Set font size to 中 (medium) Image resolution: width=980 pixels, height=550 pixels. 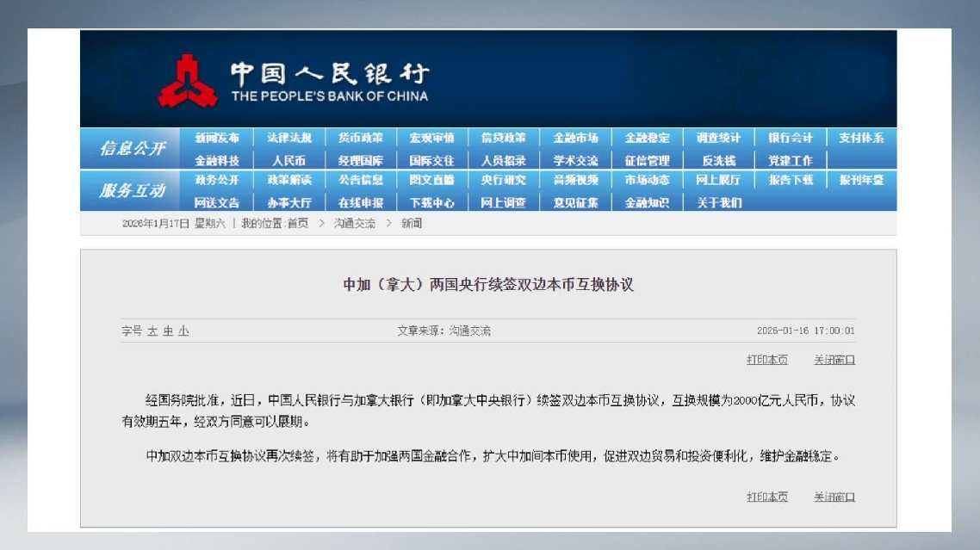click(168, 331)
